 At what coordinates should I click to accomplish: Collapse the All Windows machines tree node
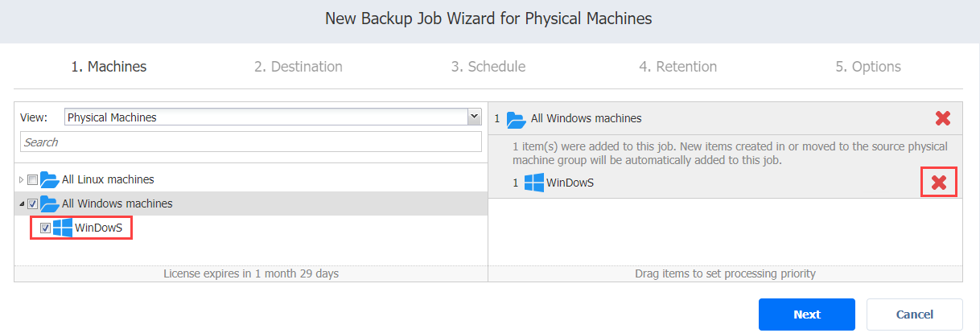[x=22, y=203]
